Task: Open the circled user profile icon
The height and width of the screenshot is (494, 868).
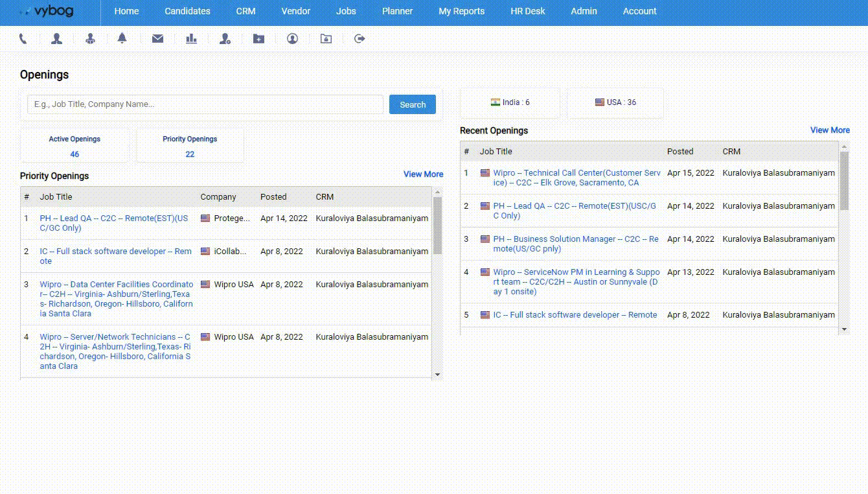Action: (x=292, y=39)
